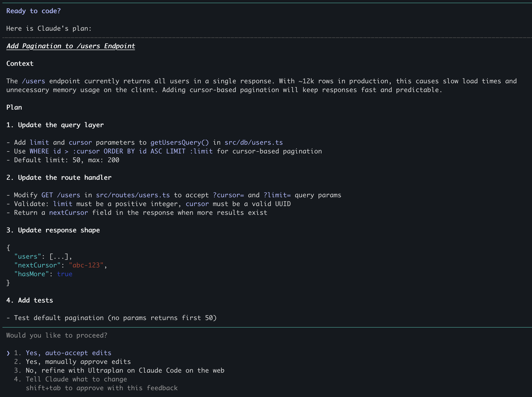Choose 'Yes, manually approve edits'
532x397 pixels.
coord(78,362)
